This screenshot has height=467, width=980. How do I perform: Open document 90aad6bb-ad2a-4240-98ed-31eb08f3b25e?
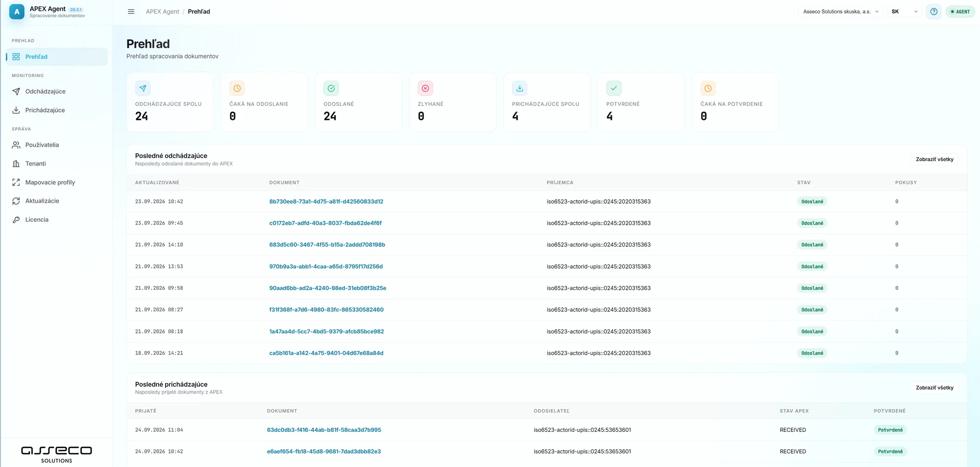[x=328, y=288]
